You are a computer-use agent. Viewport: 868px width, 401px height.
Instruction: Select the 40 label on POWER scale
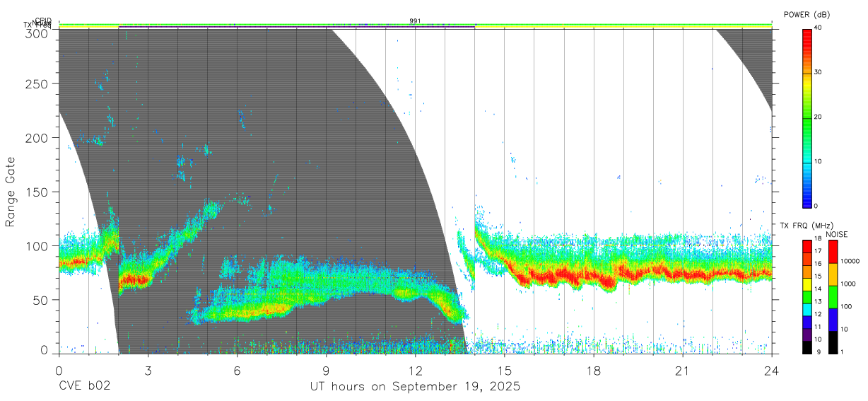click(819, 28)
